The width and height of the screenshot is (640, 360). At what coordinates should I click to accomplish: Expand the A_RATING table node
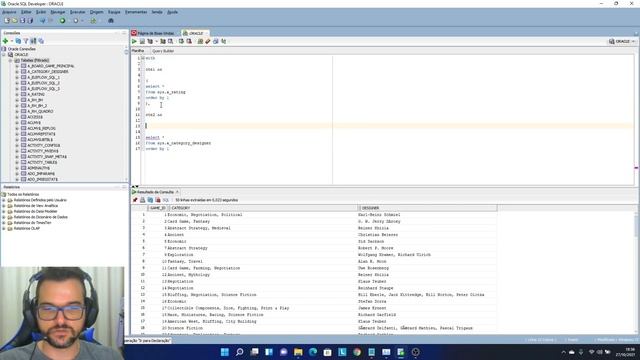[x=17, y=94]
